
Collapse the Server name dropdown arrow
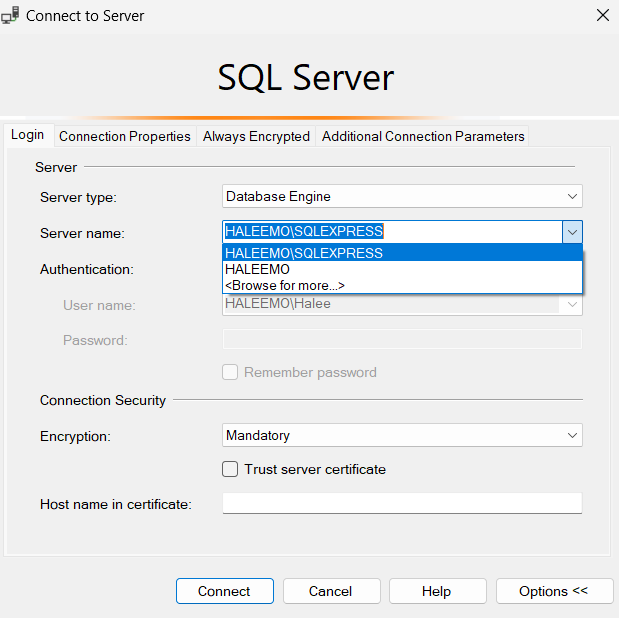click(x=572, y=232)
